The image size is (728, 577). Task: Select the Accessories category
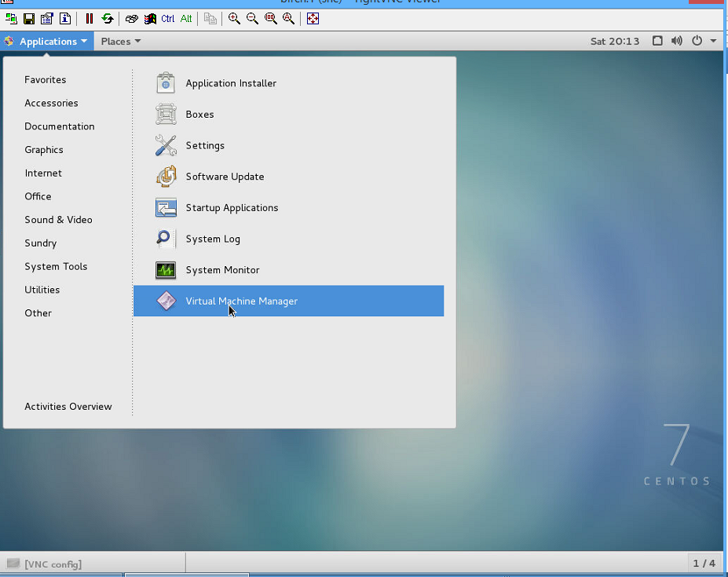[51, 103]
